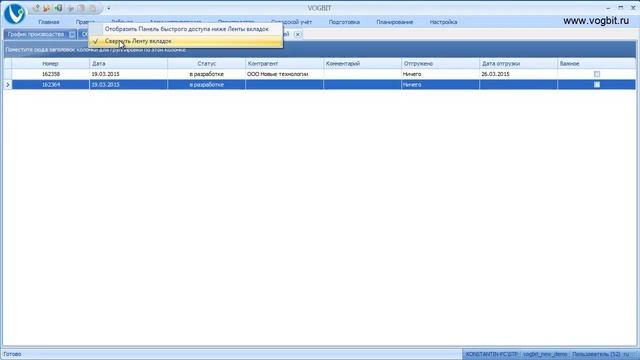Open the quick access toolbar customize arrow
Viewport: 640px width, 360px height.
(109, 8)
